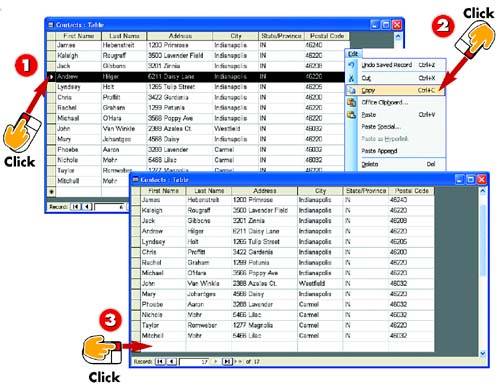Click new record asterisk selector in back window
Image resolution: width=500 pixels, height=388 pixels.
(x=51, y=192)
